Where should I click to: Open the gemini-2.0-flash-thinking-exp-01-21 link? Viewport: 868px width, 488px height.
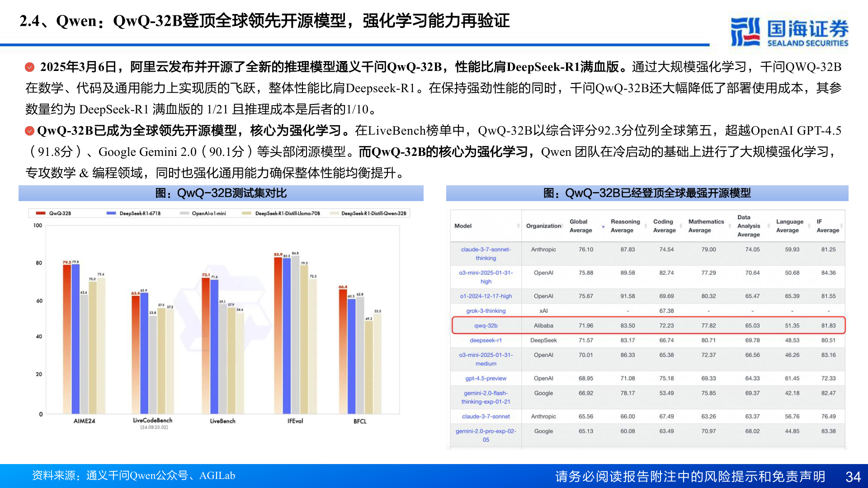point(486,398)
